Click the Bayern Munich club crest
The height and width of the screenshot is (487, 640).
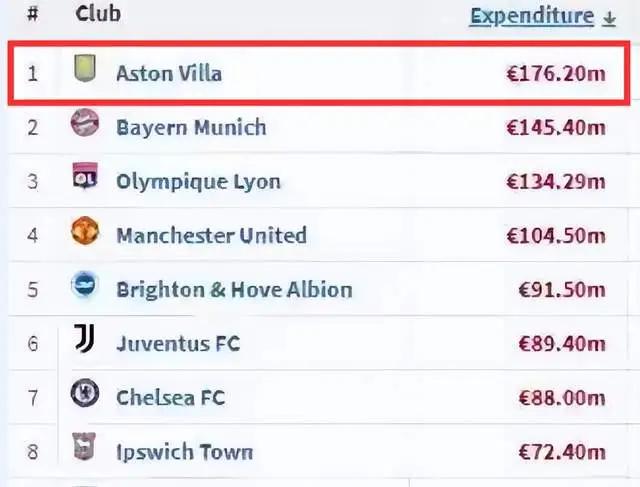click(x=85, y=122)
